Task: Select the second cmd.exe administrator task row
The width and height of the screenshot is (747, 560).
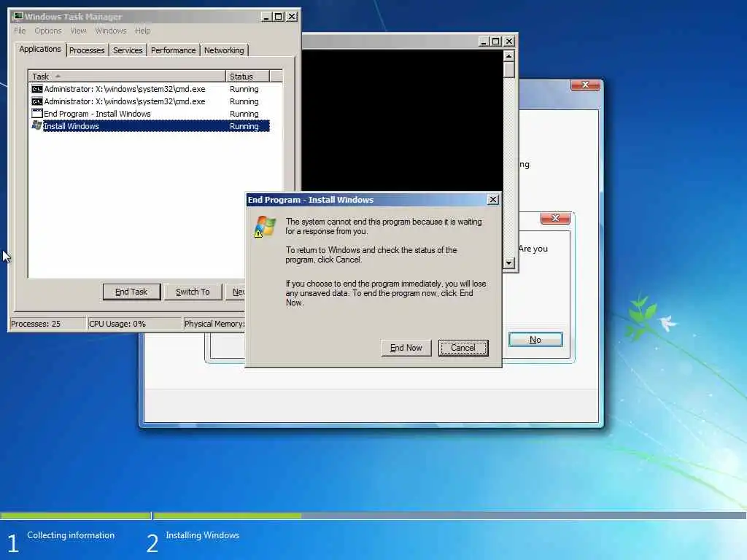Action: [x=150, y=101]
